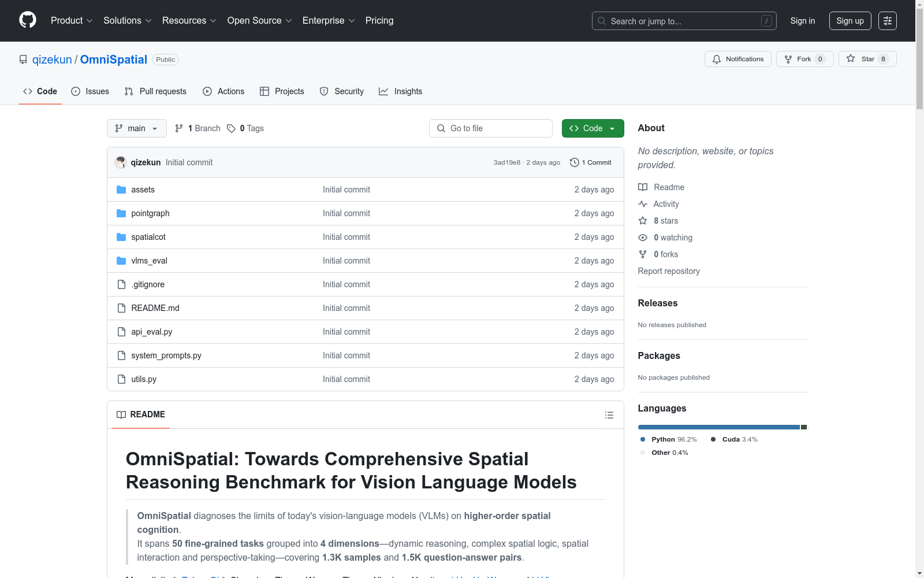Image resolution: width=924 pixels, height=578 pixels.
Task: Open README.md Initial commit message
Action: point(346,308)
